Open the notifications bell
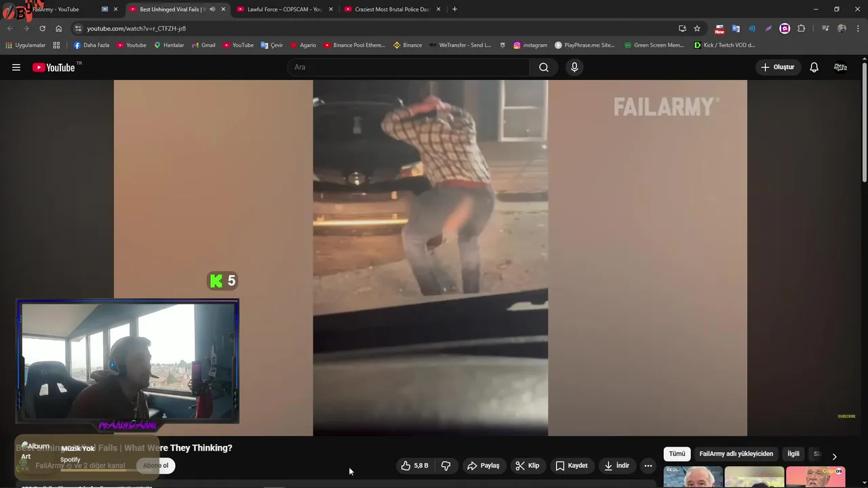The height and width of the screenshot is (488, 868). (814, 67)
